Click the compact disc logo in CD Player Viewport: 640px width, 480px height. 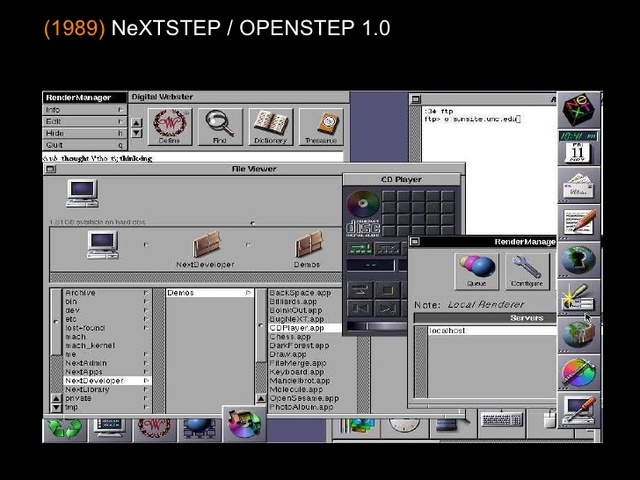[x=363, y=213]
